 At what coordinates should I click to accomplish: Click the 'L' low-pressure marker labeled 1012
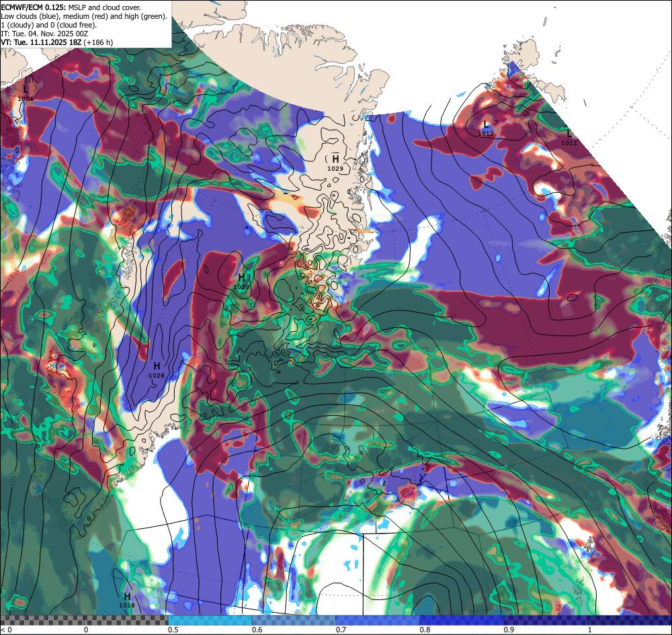pyautogui.click(x=486, y=124)
